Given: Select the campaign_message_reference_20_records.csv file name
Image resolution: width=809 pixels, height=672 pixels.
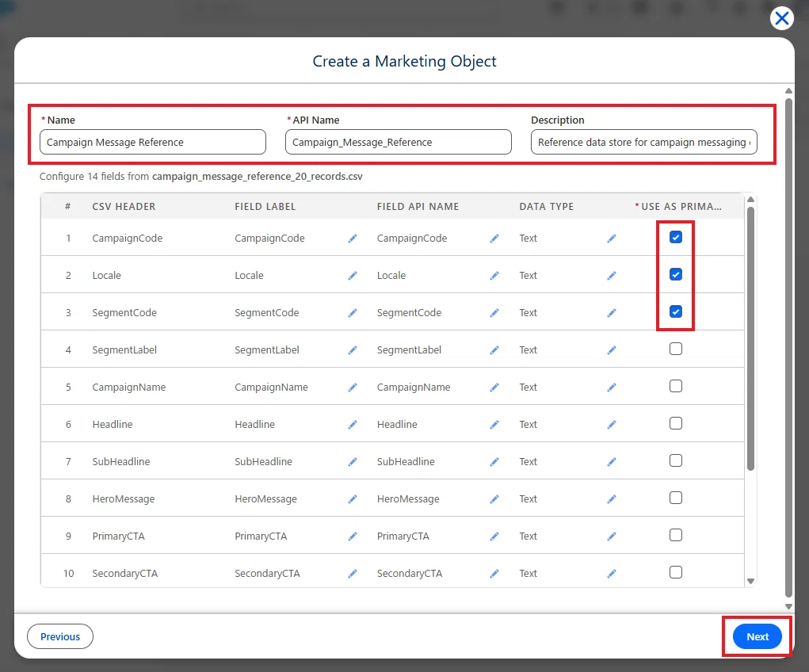Looking at the screenshot, I should (257, 177).
